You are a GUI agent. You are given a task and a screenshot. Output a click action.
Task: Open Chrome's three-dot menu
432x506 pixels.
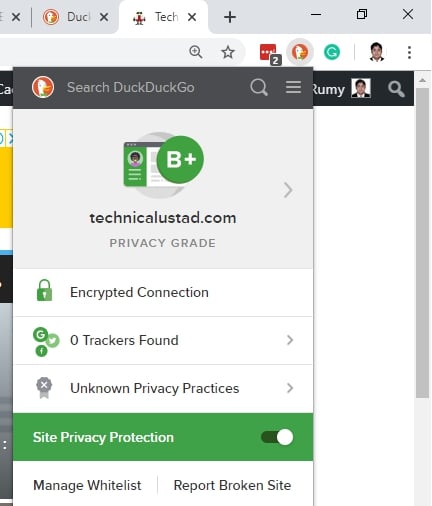pos(409,52)
